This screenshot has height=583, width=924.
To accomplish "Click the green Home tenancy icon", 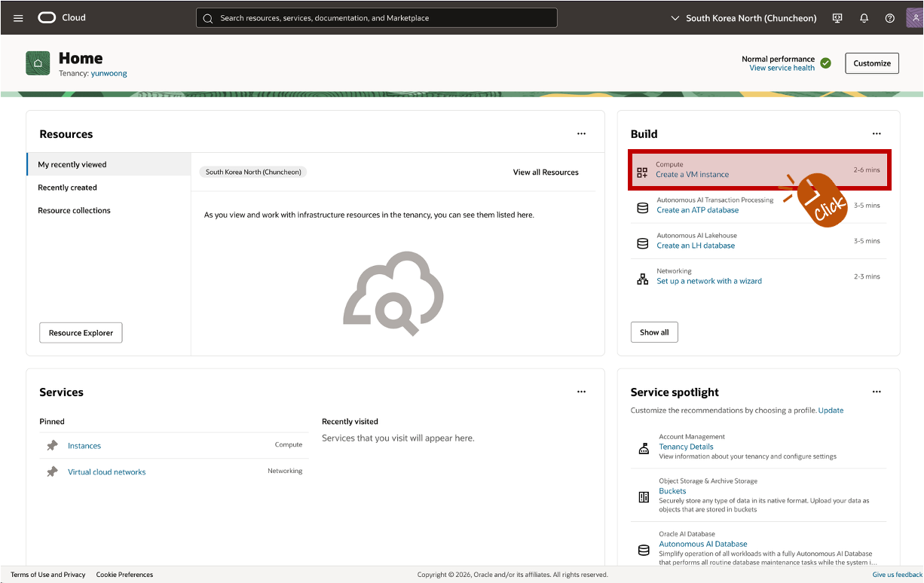I will click(38, 63).
